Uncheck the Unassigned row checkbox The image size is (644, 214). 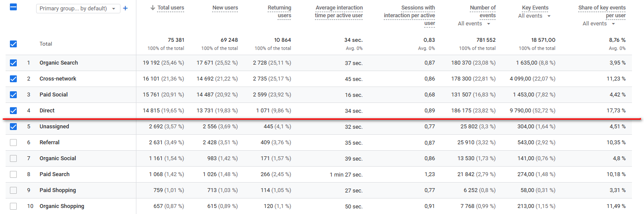point(13,127)
